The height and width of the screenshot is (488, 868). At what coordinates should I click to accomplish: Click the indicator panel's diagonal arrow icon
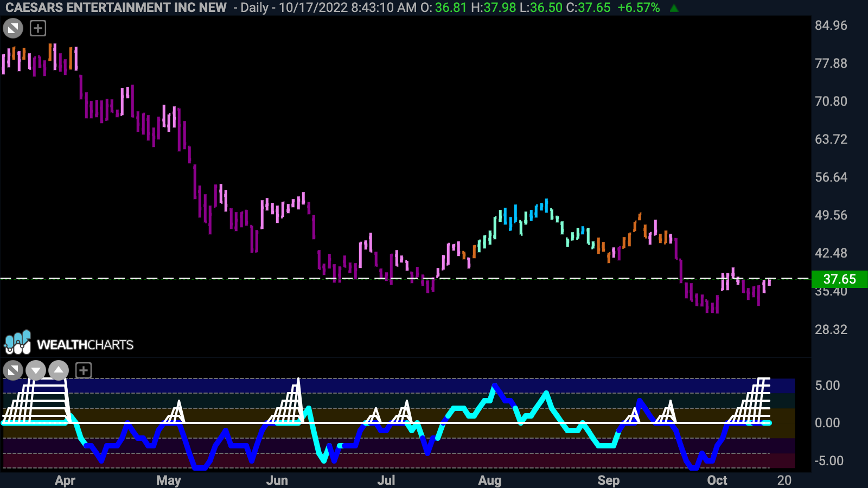point(13,371)
